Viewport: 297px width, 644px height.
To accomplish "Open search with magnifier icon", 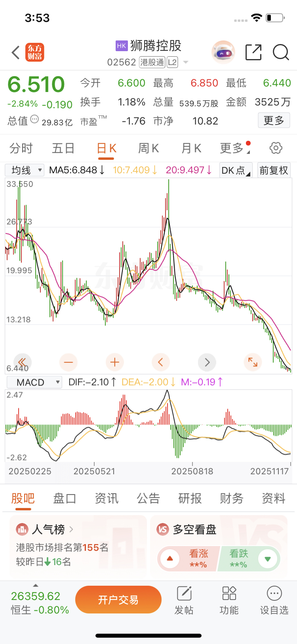I will [x=281, y=52].
